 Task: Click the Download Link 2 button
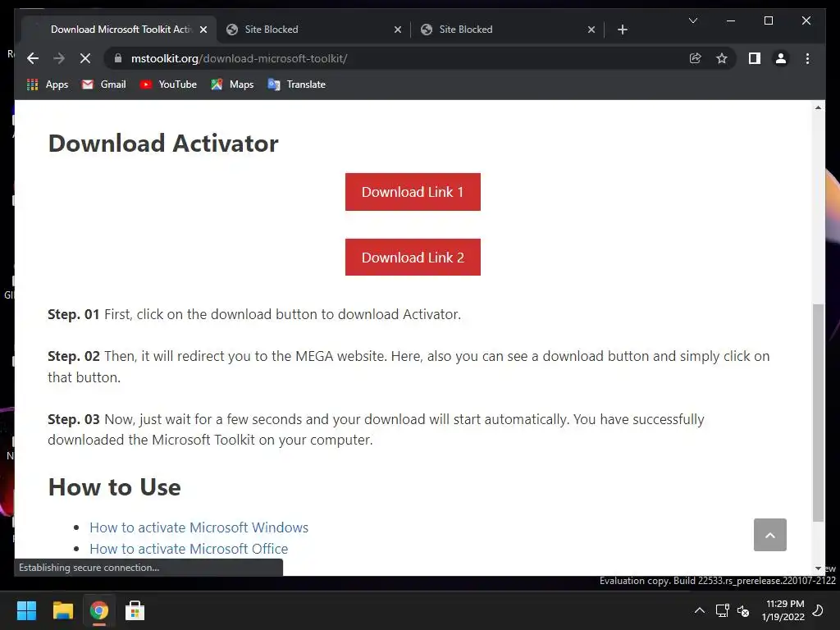point(413,257)
